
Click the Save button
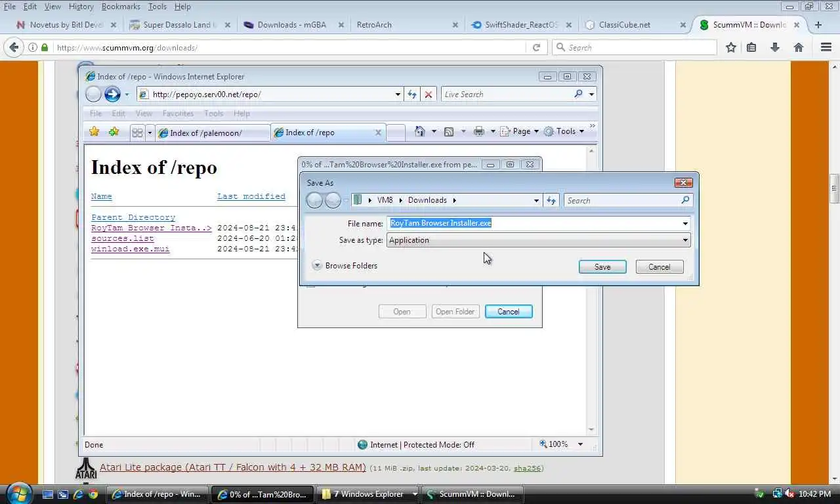[x=602, y=267]
